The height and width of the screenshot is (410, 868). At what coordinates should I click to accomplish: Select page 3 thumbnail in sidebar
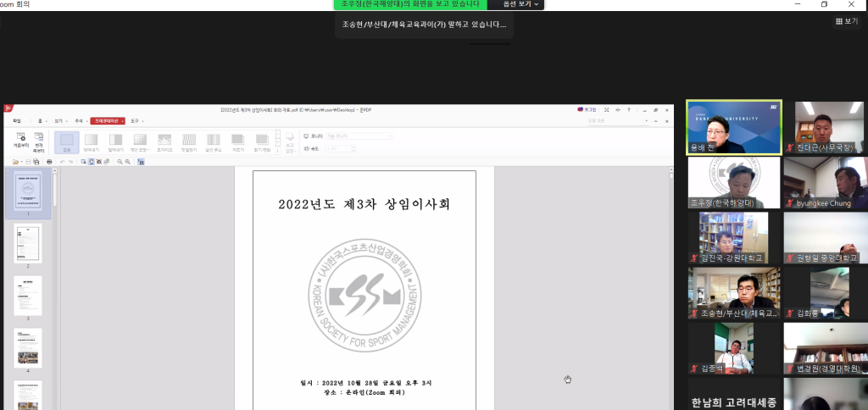coord(27,296)
